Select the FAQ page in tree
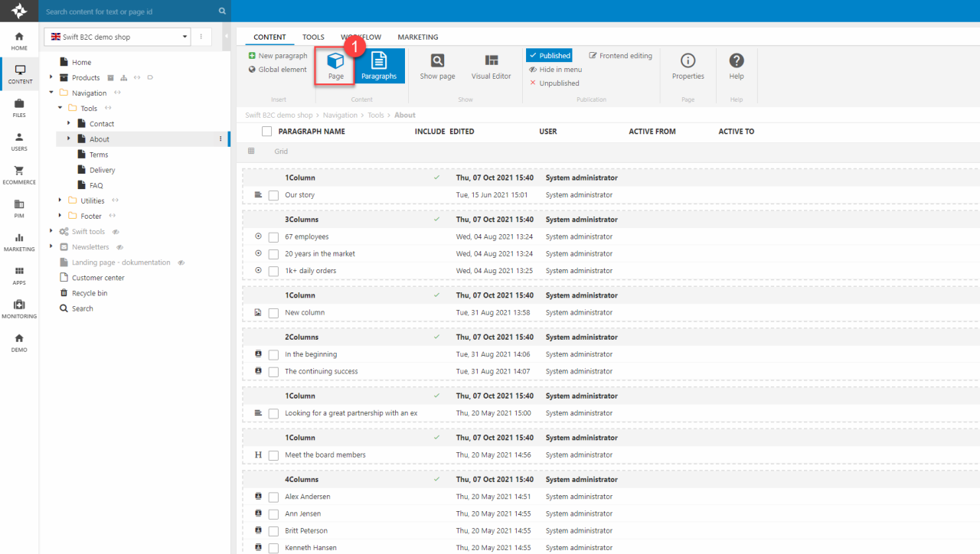This screenshot has height=554, width=980. 96,185
